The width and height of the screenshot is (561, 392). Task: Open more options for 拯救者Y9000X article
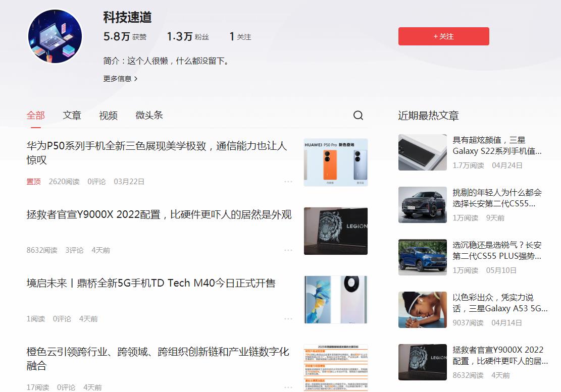pyautogui.click(x=288, y=250)
